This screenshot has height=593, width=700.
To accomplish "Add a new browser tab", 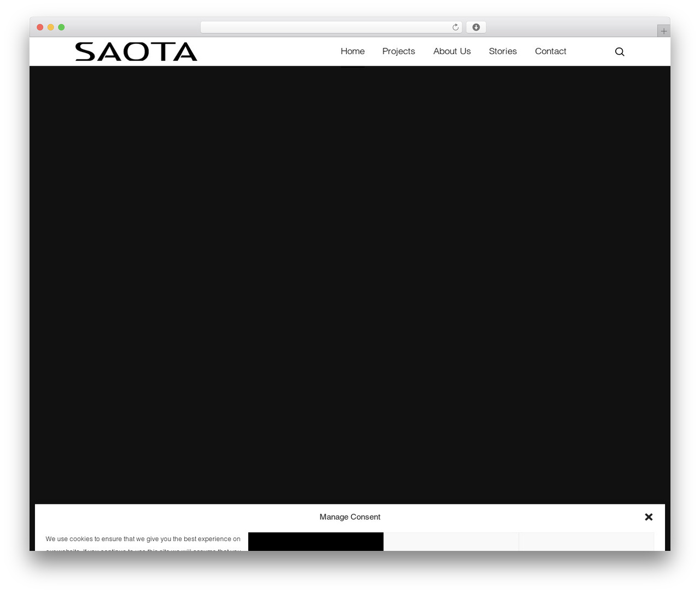I will [x=664, y=31].
